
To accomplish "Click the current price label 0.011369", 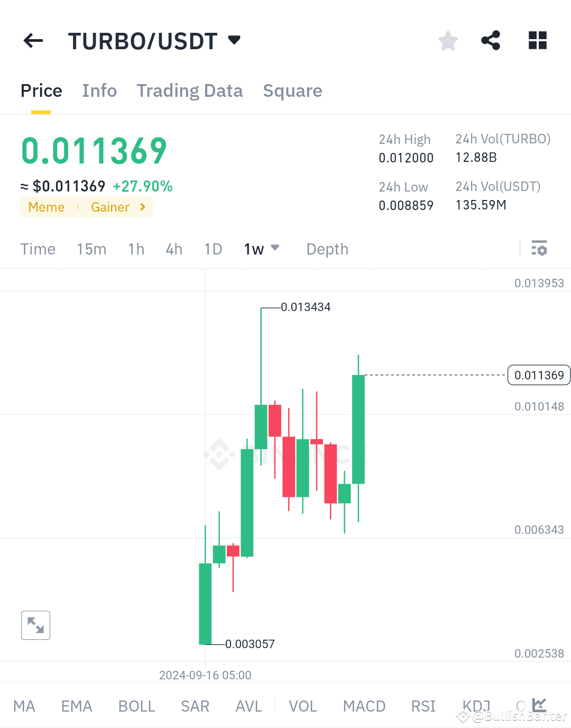I will pyautogui.click(x=539, y=375).
